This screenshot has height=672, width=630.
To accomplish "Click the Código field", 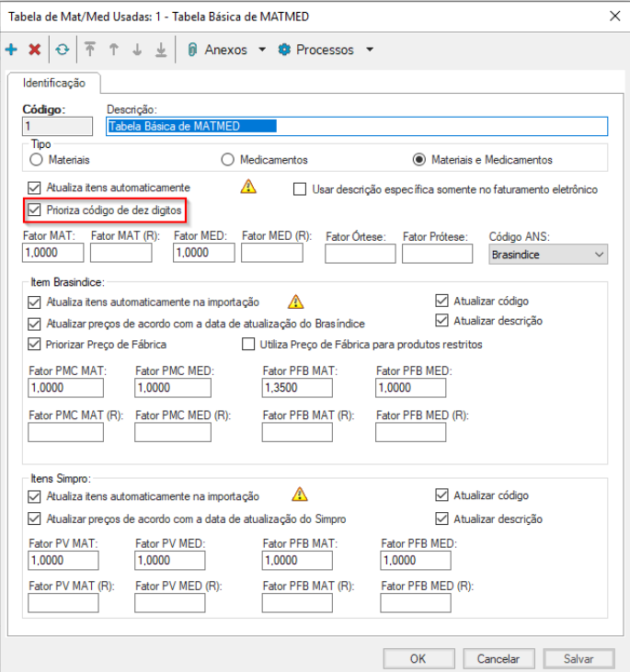I will point(57,127).
